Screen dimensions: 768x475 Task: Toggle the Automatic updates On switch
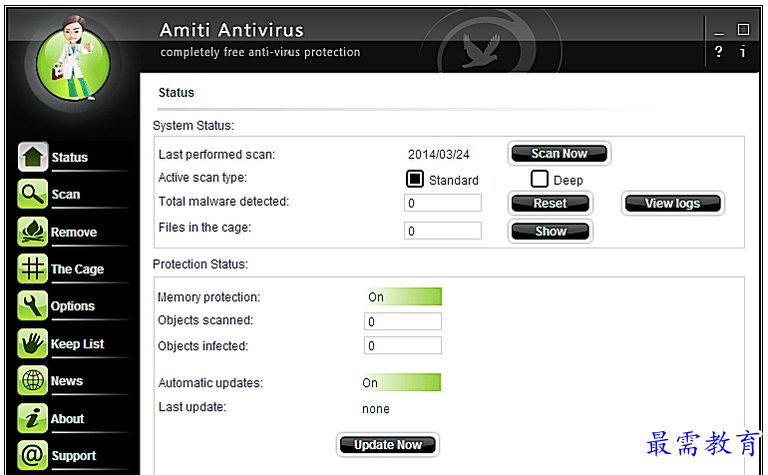pos(402,382)
